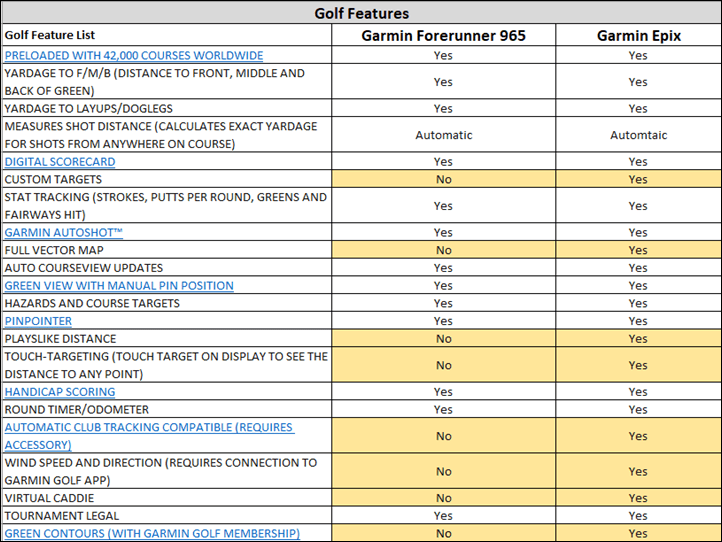The height and width of the screenshot is (542, 722).
Task: Click Forerunner Yes cell for Yardage to F/M/B
Action: 443,82
